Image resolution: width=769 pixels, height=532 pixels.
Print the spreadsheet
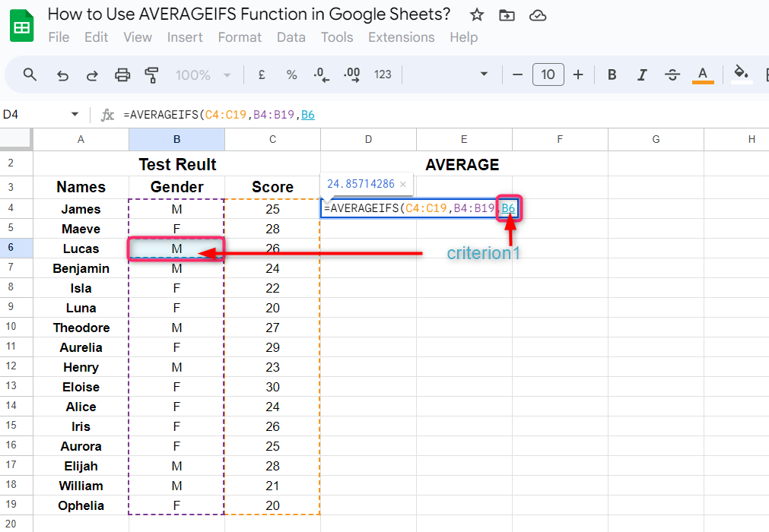(x=122, y=75)
